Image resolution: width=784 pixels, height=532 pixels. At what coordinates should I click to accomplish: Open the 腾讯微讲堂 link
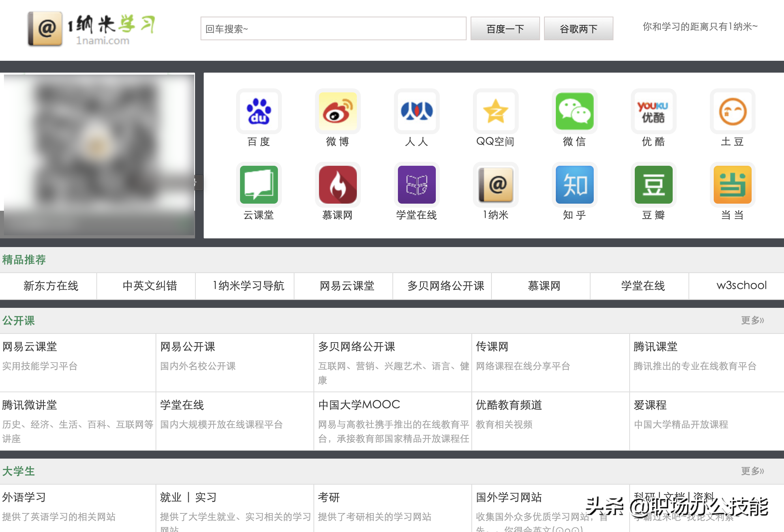pyautogui.click(x=30, y=405)
